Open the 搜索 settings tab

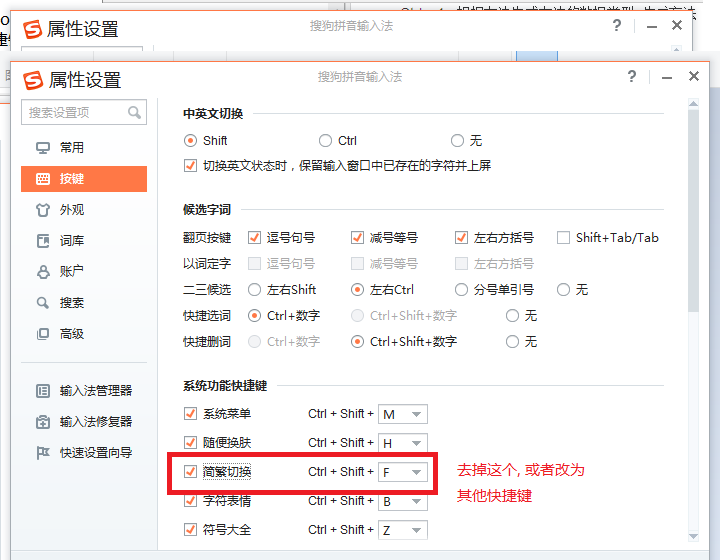(x=84, y=303)
